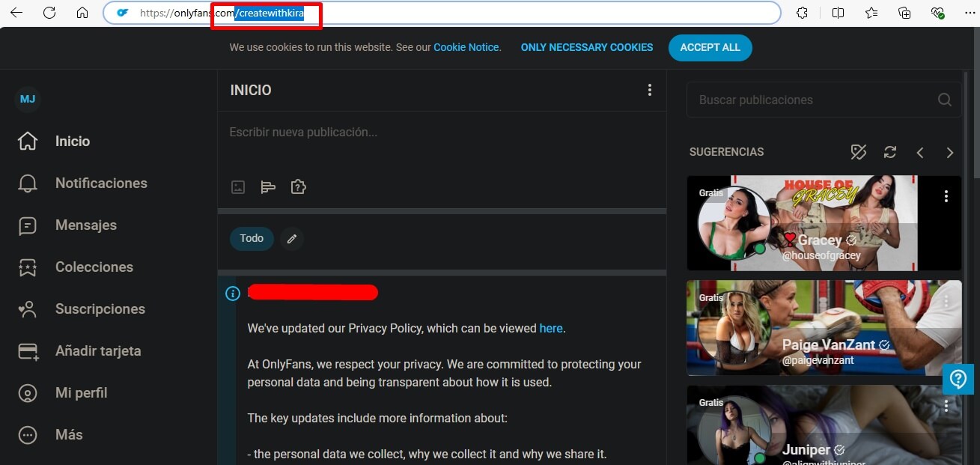Open the browser home page icon
The width and height of the screenshot is (980, 465).
[x=82, y=13]
